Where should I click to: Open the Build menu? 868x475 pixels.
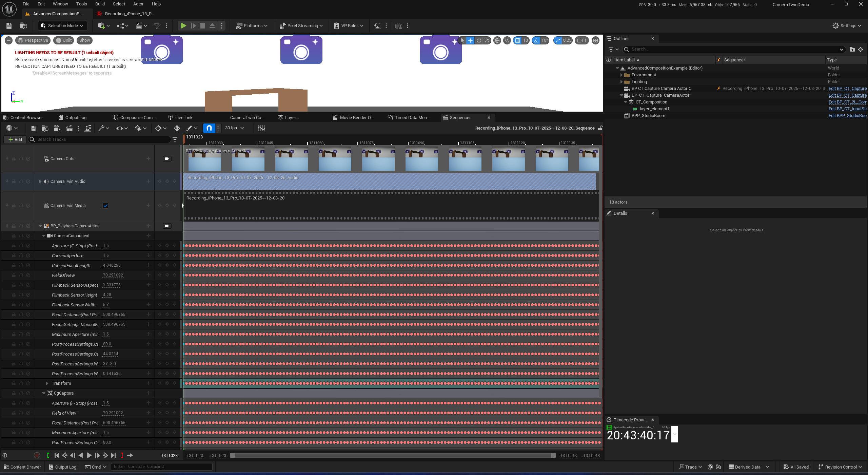pos(100,4)
